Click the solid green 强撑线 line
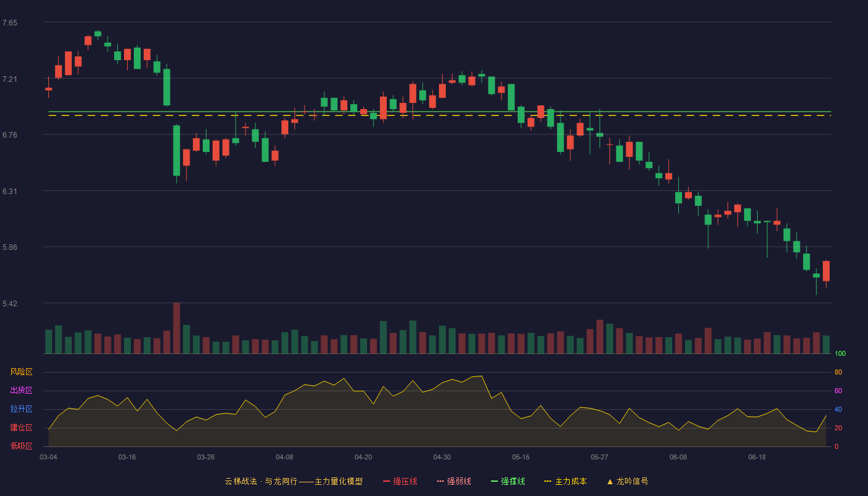 440,112
